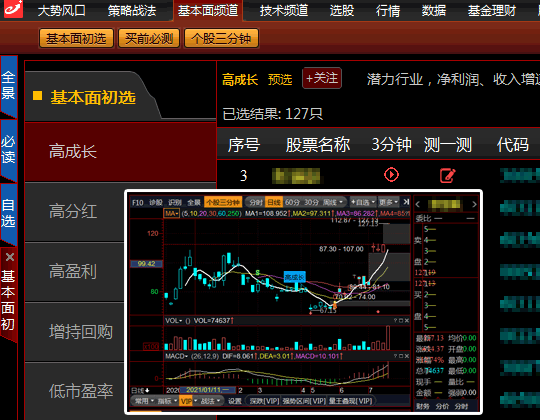Click the +关注 follow button
The image size is (540, 420).
click(322, 78)
